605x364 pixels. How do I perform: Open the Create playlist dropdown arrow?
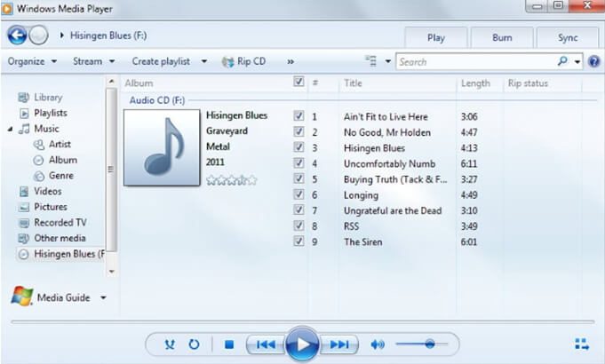[204, 61]
